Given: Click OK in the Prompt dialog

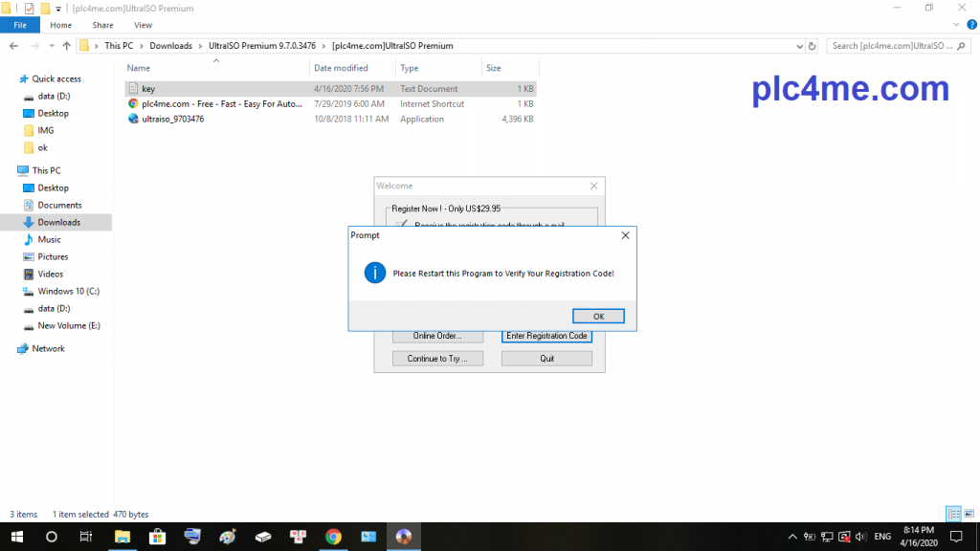Looking at the screenshot, I should (598, 317).
